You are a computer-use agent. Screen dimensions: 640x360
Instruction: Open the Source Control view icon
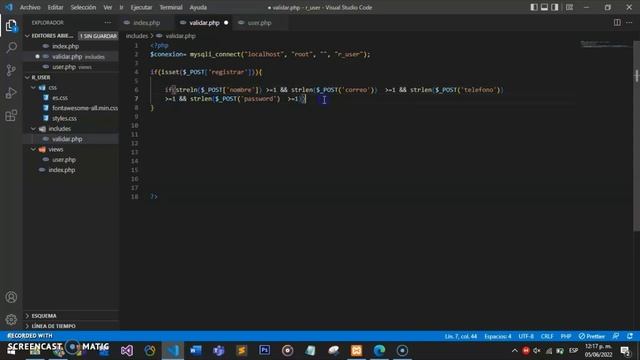(x=11, y=70)
